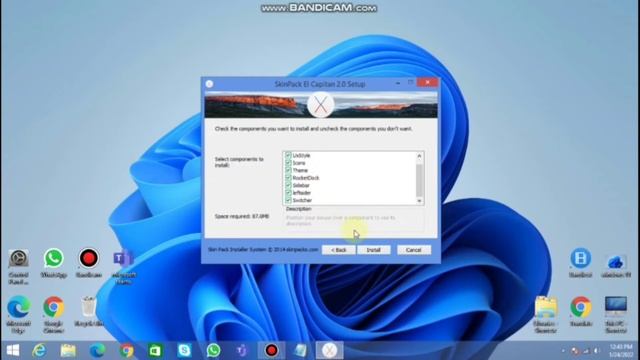
Task: Open Internet Explorer from the taskbar
Action: tap(39, 350)
